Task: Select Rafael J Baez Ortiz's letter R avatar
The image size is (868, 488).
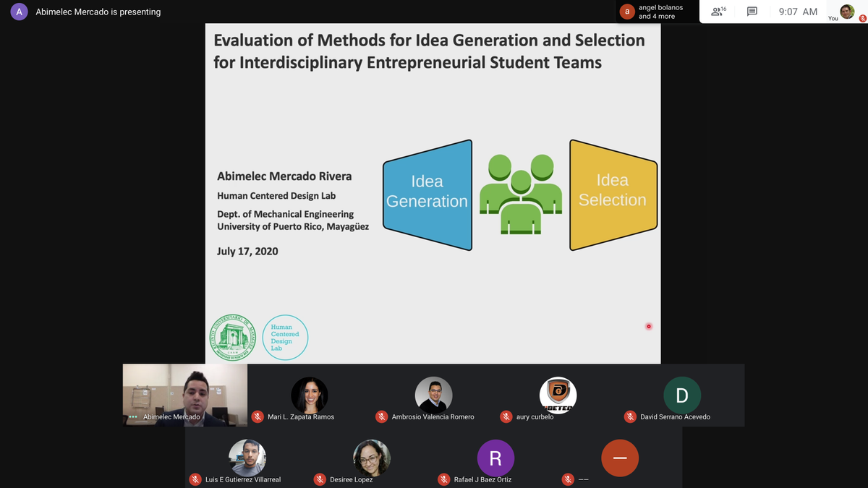Action: tap(495, 458)
